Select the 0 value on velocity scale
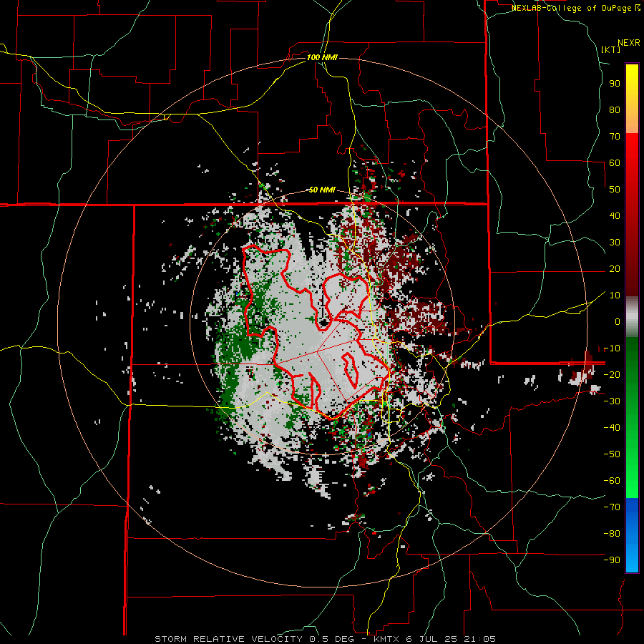Screen dimensions: 644x644 [x=618, y=322]
